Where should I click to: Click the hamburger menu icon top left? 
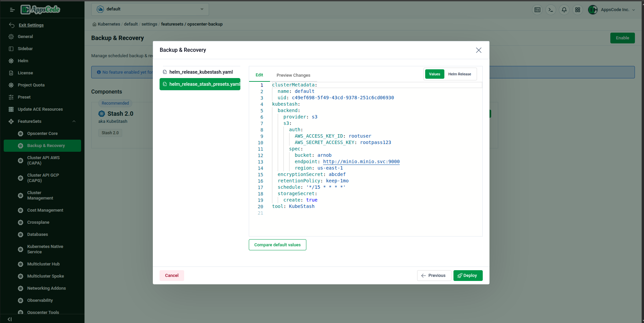point(12,10)
